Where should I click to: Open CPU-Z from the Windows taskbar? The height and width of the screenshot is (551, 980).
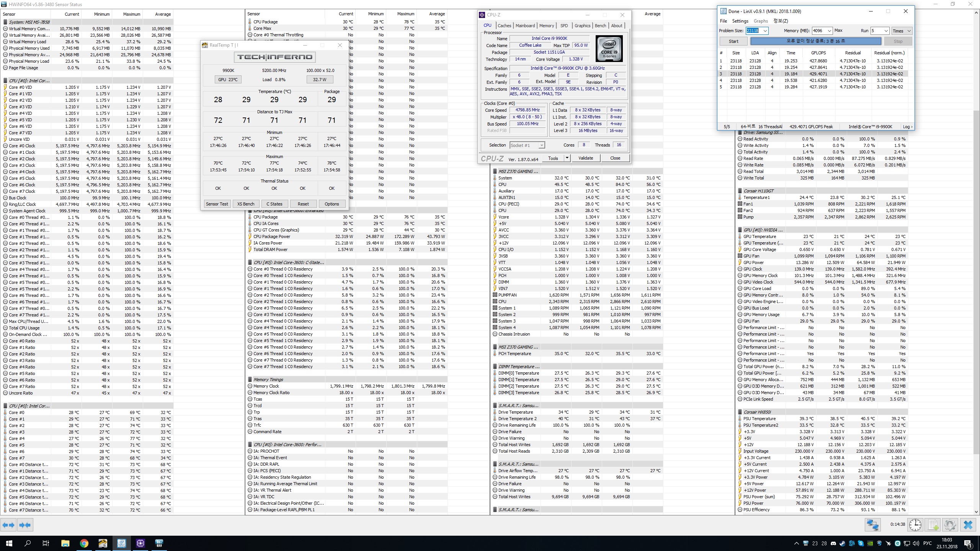pyautogui.click(x=140, y=543)
